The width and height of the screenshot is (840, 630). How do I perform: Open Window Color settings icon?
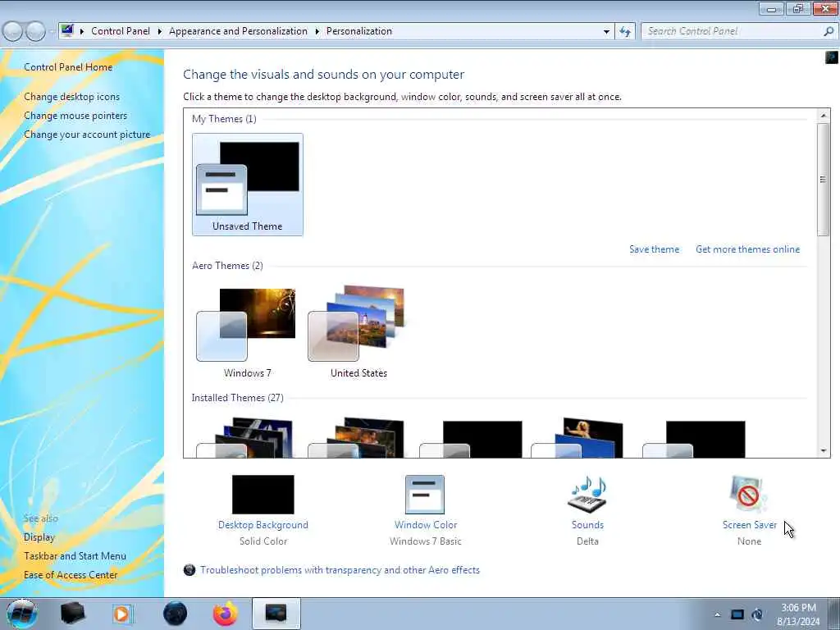(x=425, y=495)
